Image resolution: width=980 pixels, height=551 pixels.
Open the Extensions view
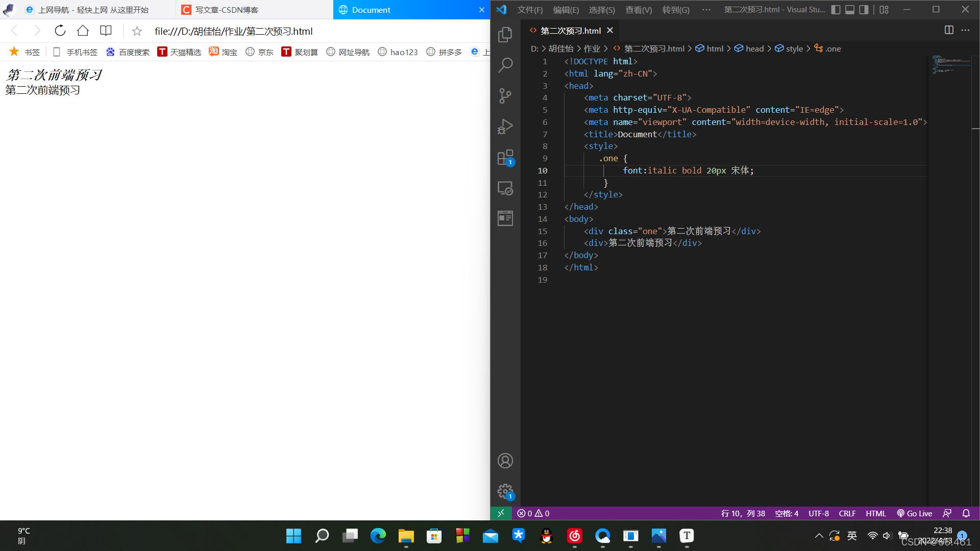(x=505, y=158)
